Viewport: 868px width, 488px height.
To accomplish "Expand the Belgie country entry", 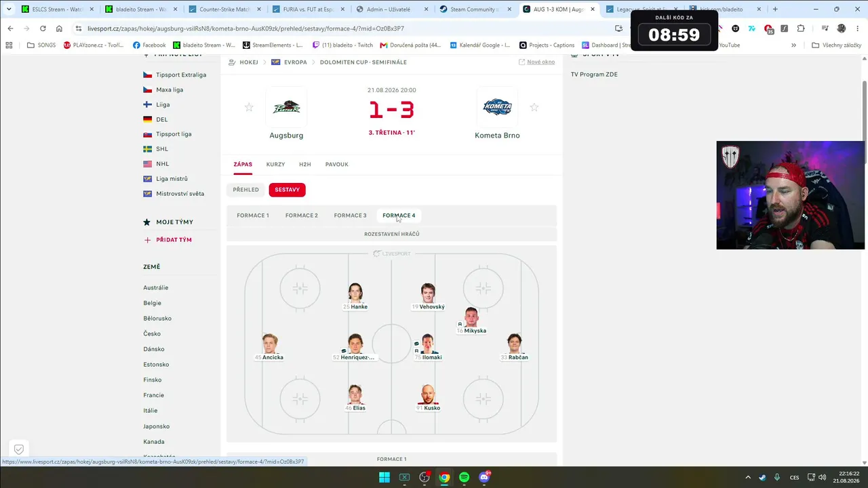I will coord(152,303).
